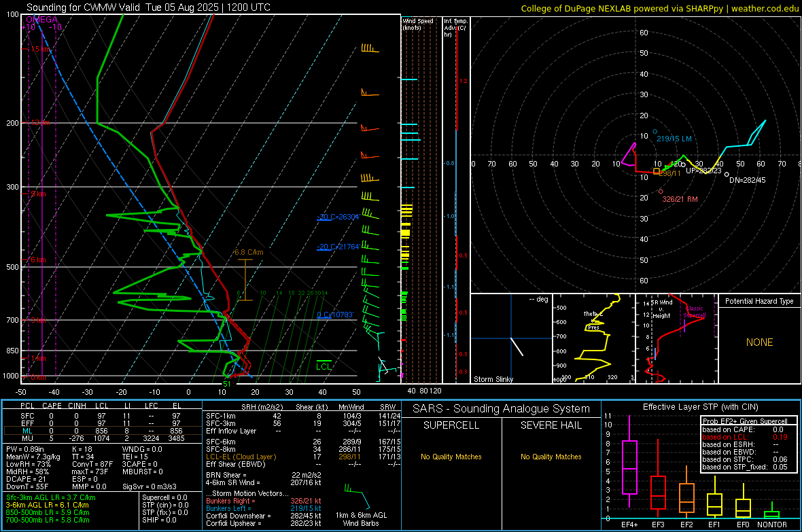Click the green LCL marker on skew-T
The image size is (802, 532).
click(324, 366)
